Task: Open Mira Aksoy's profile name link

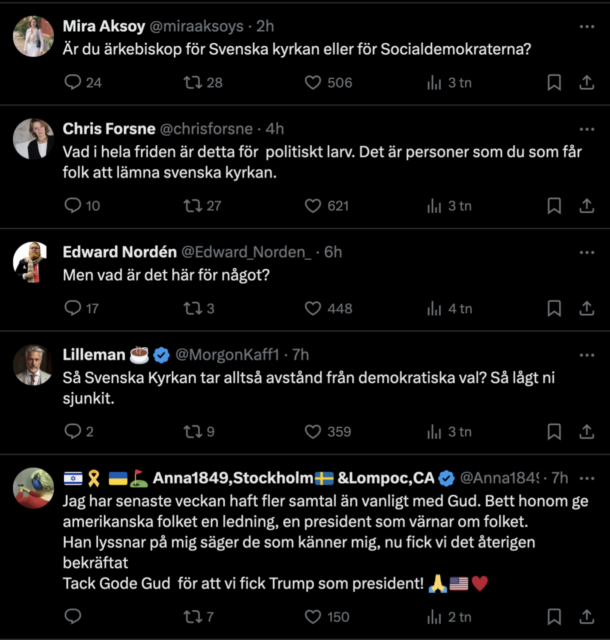Action: pos(103,25)
